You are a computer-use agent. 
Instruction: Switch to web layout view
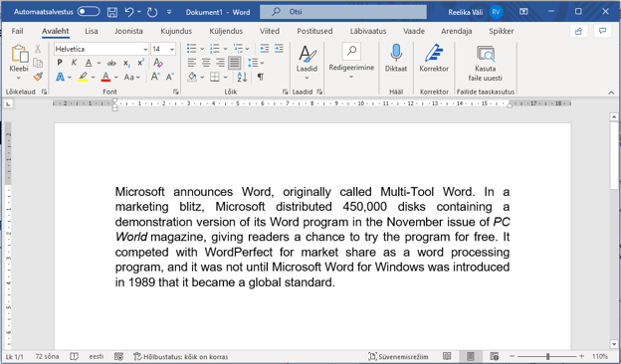pyautogui.click(x=494, y=356)
